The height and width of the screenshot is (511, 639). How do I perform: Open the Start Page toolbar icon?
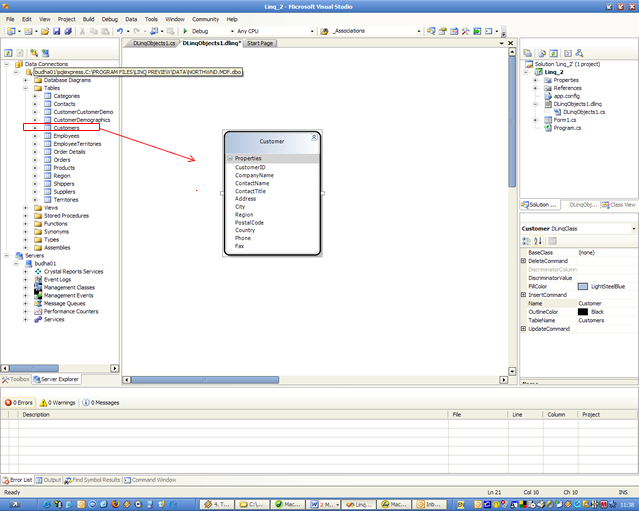point(477,31)
